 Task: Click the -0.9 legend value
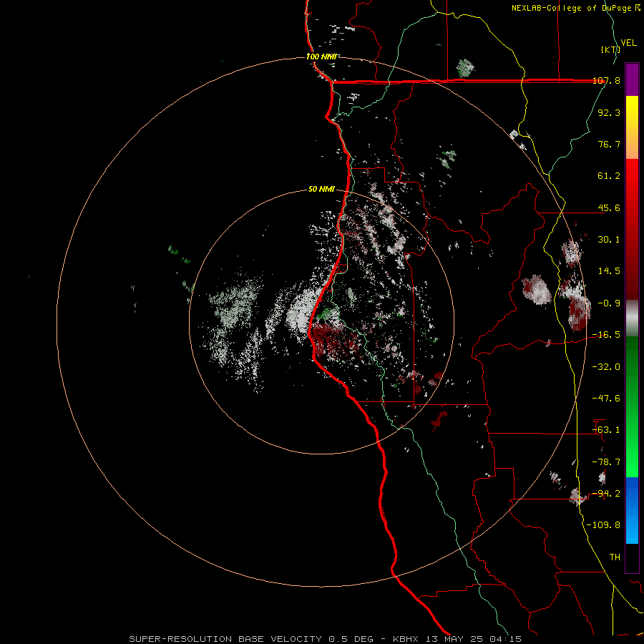[609, 303]
